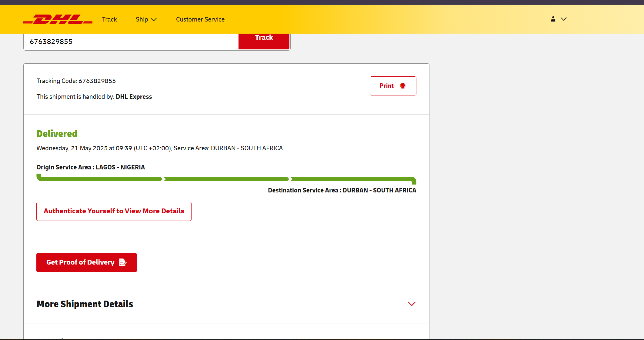Expand More Shipment Details chevron
644x340 pixels.
point(412,304)
